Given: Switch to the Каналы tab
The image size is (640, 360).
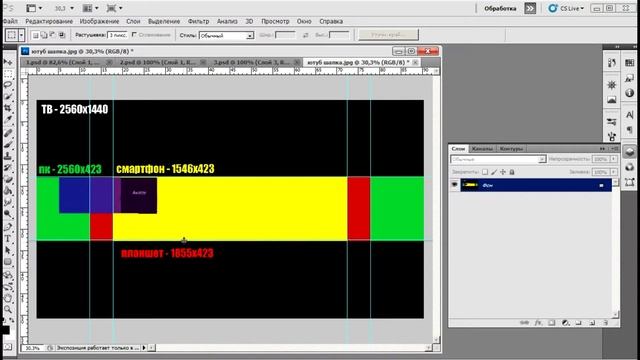Looking at the screenshot, I should tap(482, 149).
